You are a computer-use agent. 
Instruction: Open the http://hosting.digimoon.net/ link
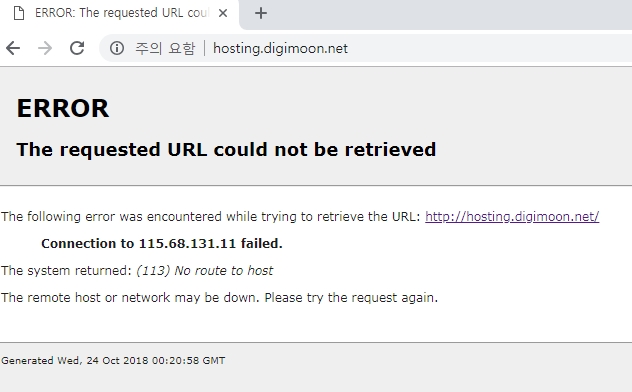coord(512,217)
